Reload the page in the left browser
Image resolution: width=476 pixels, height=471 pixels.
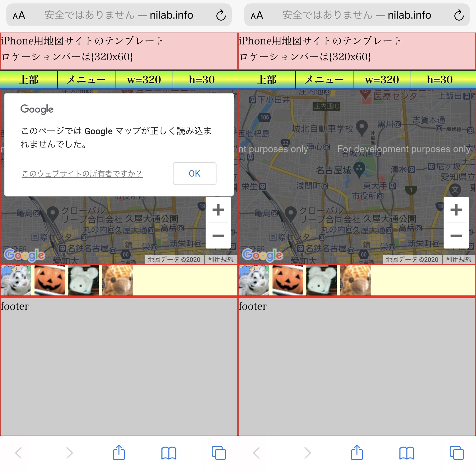221,15
